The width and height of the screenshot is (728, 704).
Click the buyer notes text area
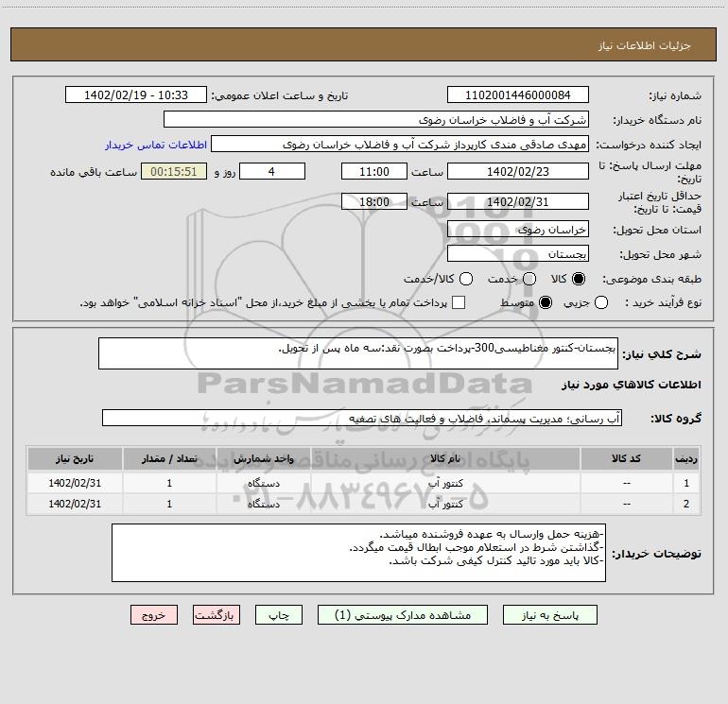pos(358,553)
